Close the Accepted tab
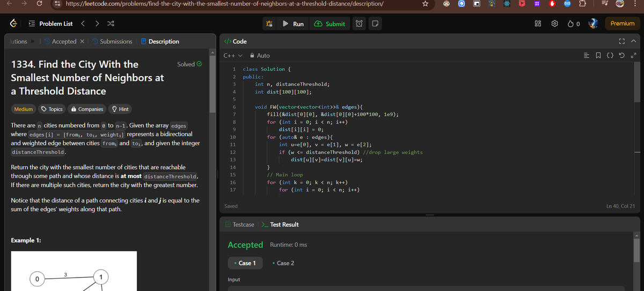This screenshot has width=644, height=291. pyautogui.click(x=82, y=41)
